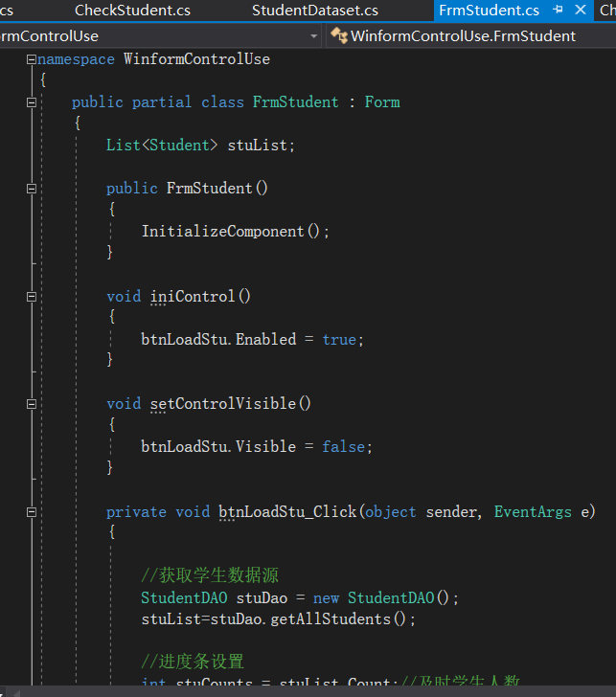This screenshot has height=697, width=616.
Task: Collapse the iniControl method block
Action: (31, 297)
